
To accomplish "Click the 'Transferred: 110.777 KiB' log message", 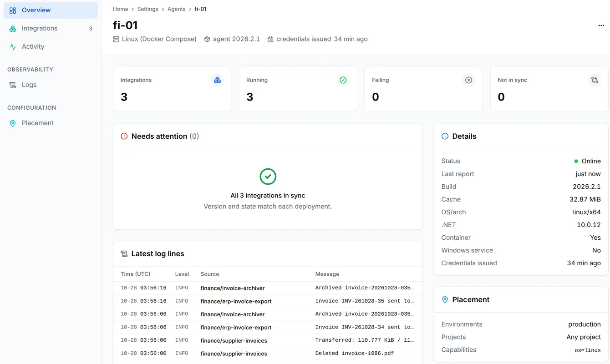I will click(365, 340).
